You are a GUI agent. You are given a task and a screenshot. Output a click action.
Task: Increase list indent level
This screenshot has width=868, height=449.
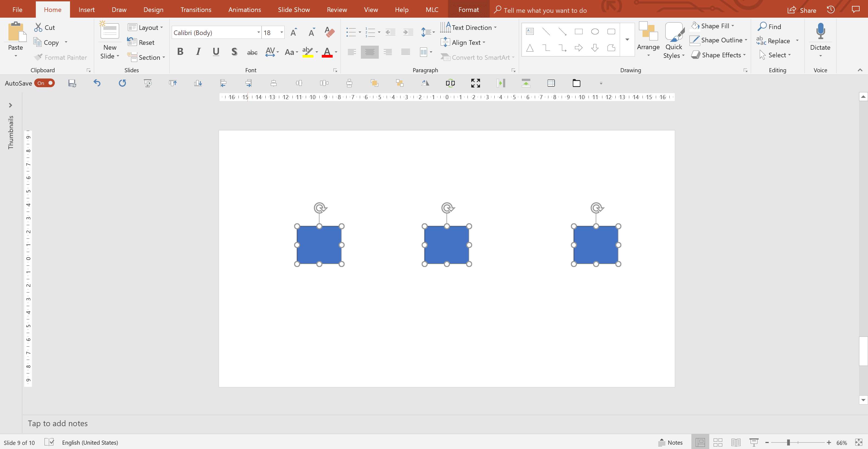[408, 32]
